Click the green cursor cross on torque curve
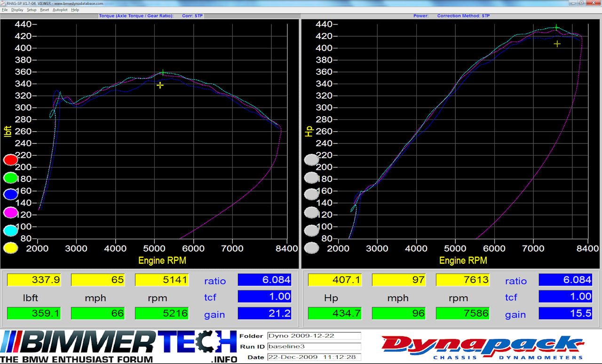 tap(163, 73)
